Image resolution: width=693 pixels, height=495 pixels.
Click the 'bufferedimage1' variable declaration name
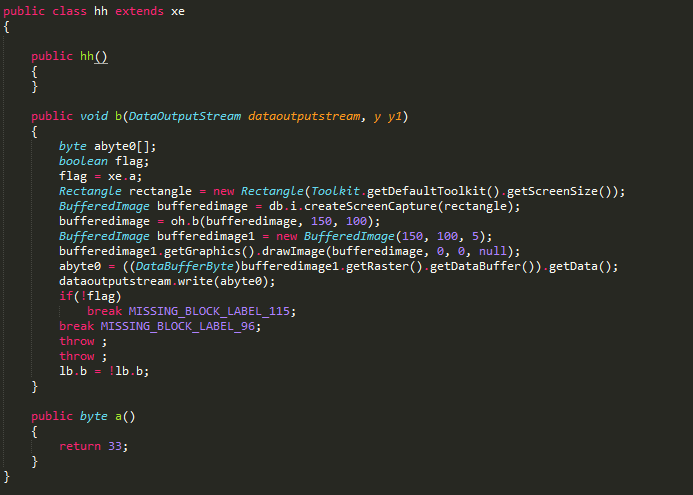[x=206, y=236]
